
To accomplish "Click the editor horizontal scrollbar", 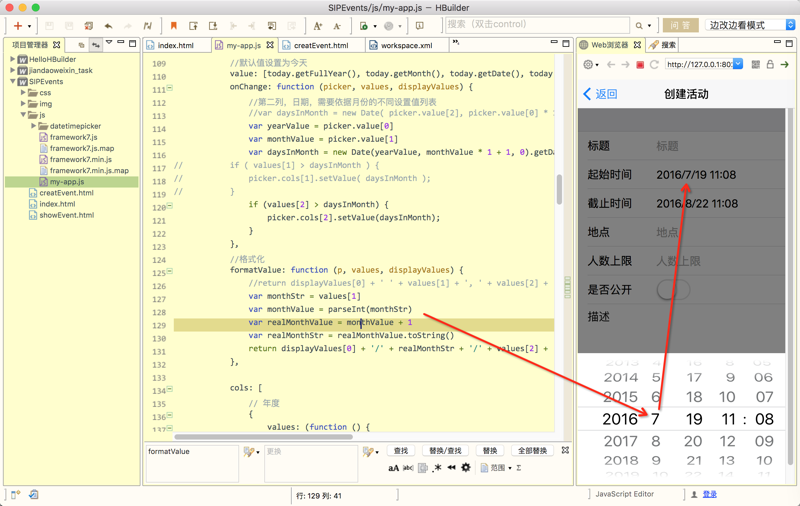I will [263, 437].
